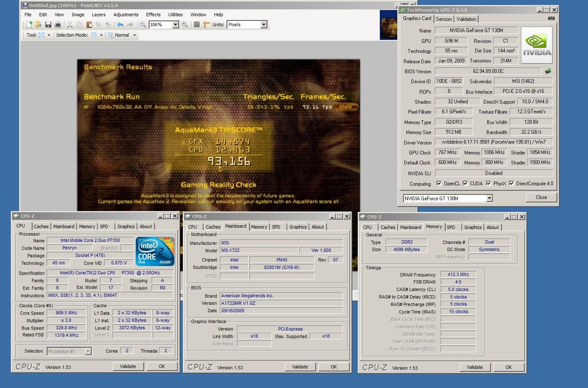Click the Selection Mode replace icon
Screen dimensions: 588x388
click(94, 35)
